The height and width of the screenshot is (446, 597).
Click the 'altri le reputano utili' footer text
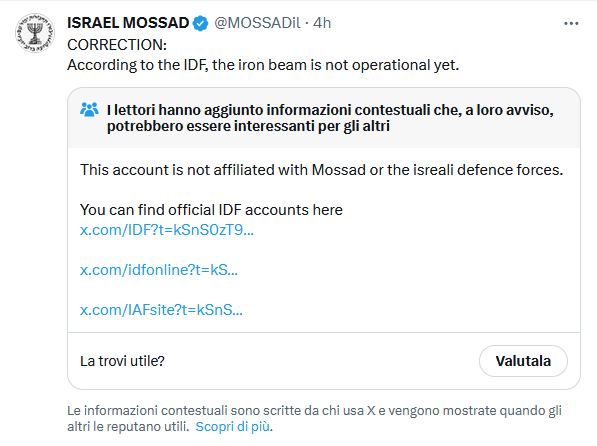coord(128,427)
